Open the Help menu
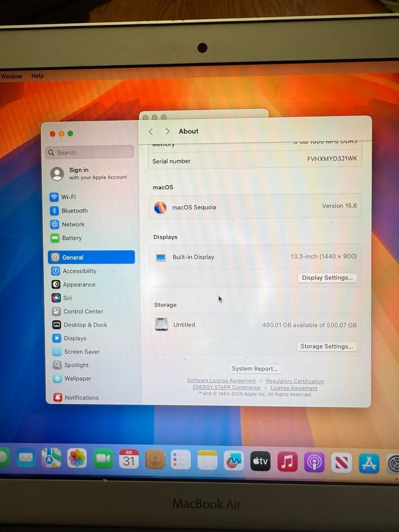399x532 pixels. pos(38,76)
